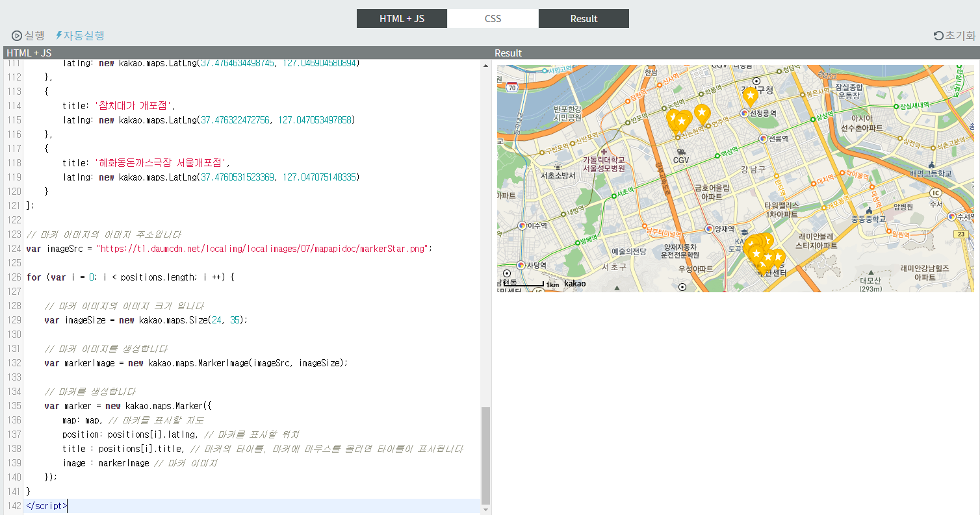Screen dimensions: 980x515
Task: Click the 래미안블레 스티지아파트 label
Action: point(816,241)
